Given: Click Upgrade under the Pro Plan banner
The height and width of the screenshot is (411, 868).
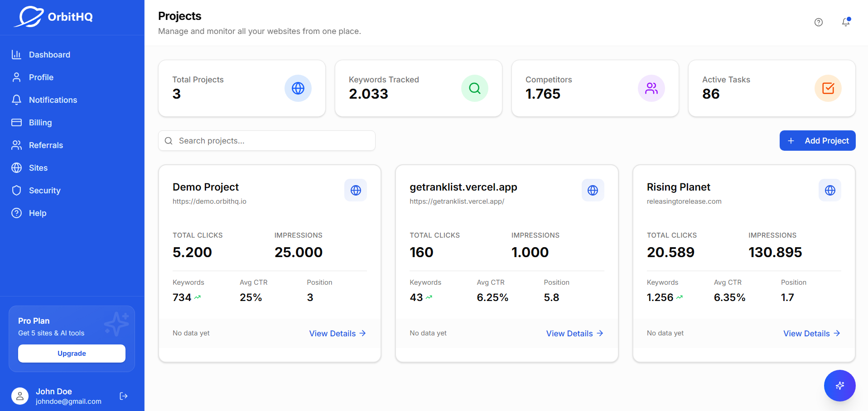Looking at the screenshot, I should pos(72,353).
